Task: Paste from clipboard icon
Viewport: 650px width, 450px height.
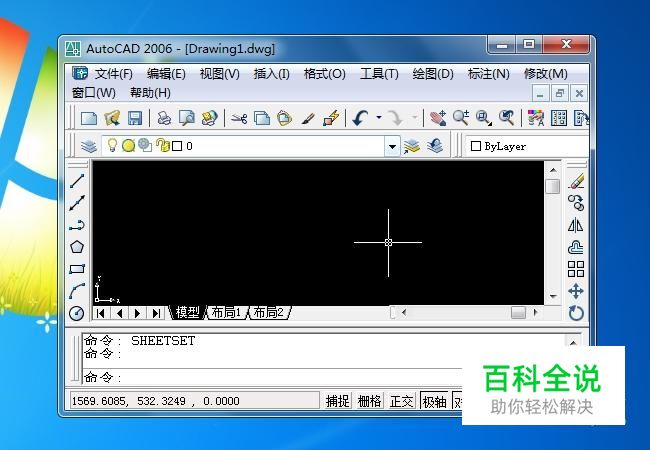Action: [x=285, y=119]
